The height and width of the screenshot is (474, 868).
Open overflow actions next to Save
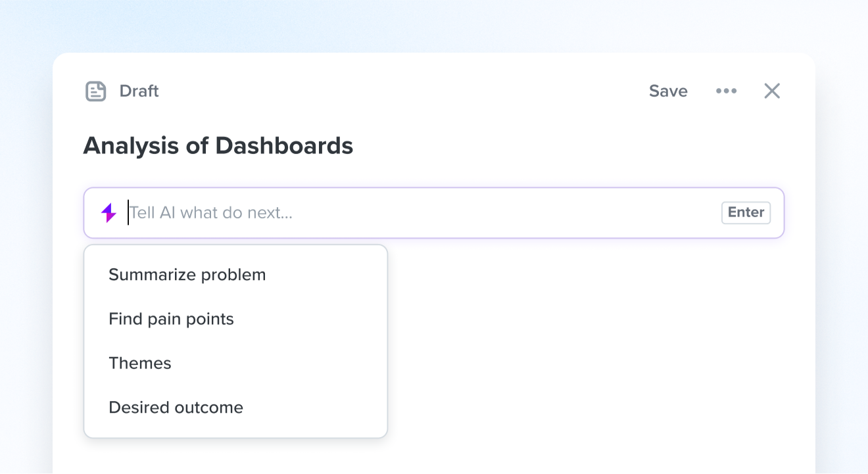(x=726, y=91)
